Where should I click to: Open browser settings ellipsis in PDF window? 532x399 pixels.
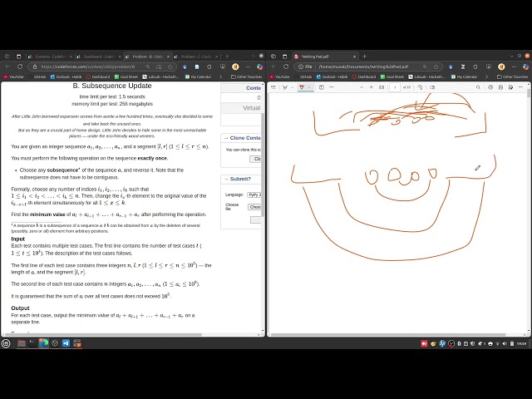pos(514,66)
